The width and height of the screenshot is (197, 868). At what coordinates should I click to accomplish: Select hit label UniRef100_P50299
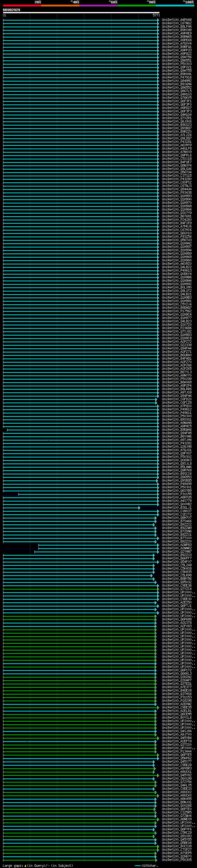point(176,379)
